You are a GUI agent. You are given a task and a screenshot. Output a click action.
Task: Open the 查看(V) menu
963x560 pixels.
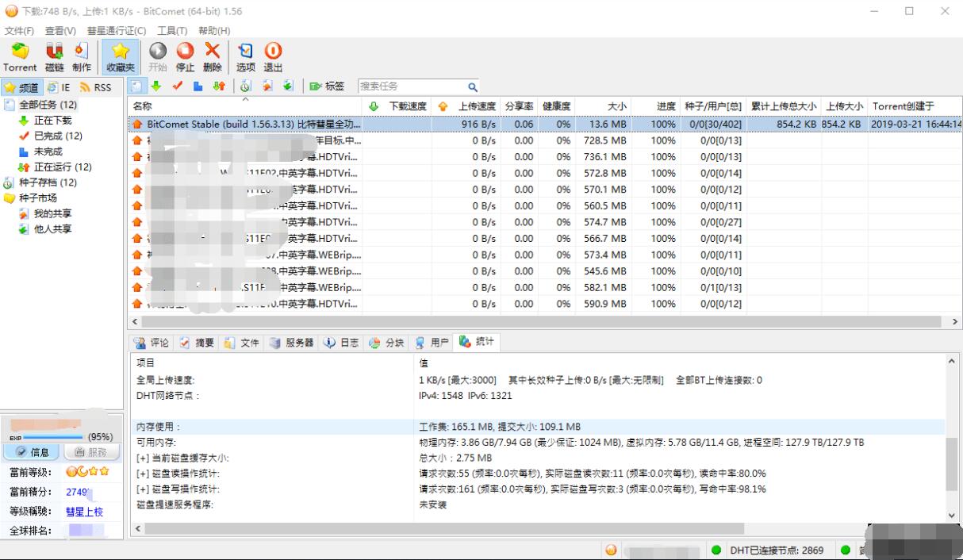60,31
